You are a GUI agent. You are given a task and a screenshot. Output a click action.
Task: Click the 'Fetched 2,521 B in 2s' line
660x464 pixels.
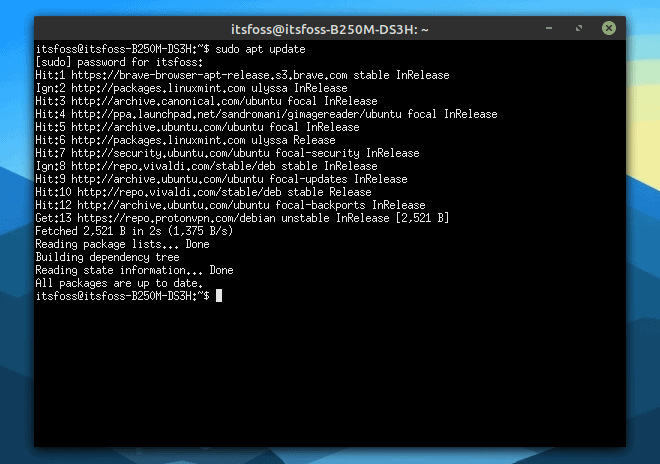[134, 231]
